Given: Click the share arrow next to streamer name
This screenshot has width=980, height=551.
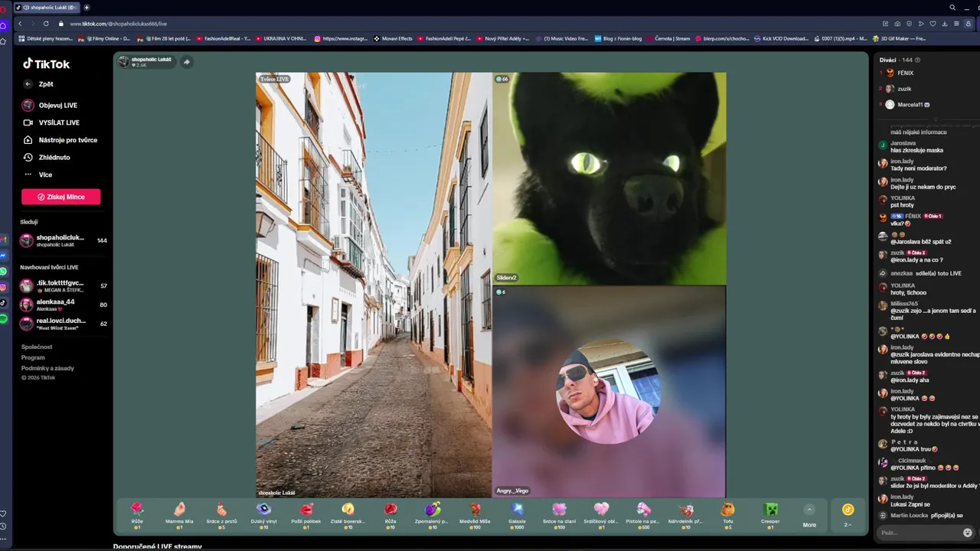Looking at the screenshot, I should (x=186, y=62).
